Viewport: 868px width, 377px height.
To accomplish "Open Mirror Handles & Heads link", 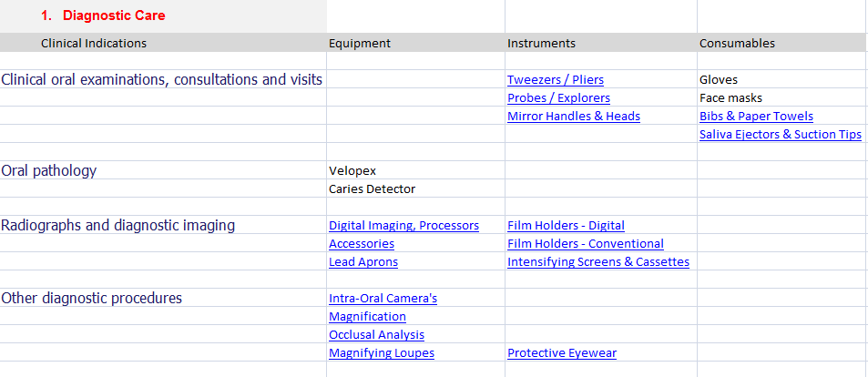I will (573, 117).
